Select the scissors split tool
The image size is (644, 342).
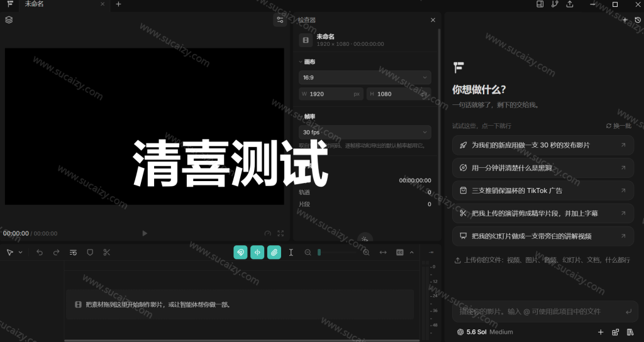point(107,253)
